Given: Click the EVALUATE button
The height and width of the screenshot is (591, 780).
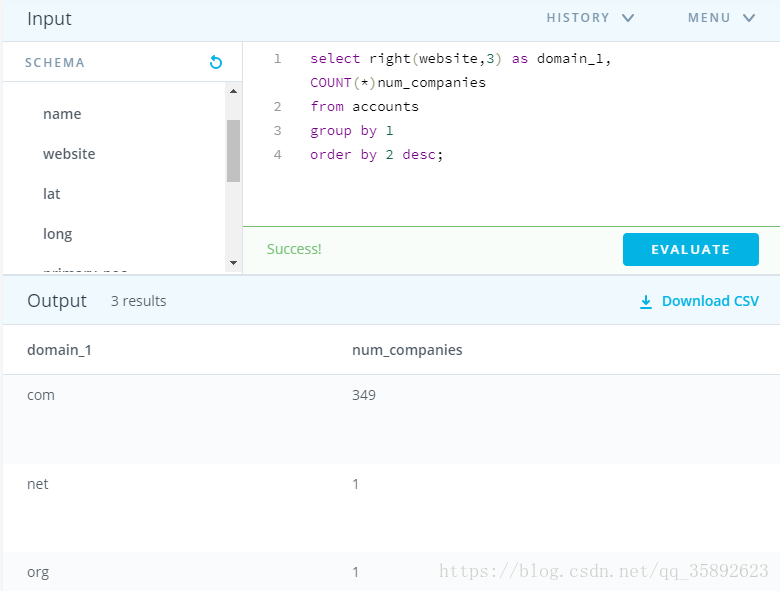Looking at the screenshot, I should (x=690, y=249).
